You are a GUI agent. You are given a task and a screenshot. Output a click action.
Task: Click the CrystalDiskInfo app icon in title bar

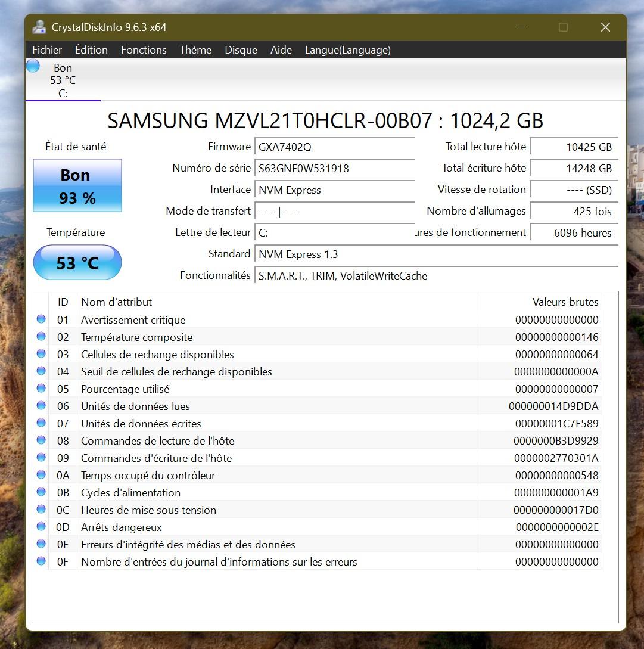click(39, 27)
